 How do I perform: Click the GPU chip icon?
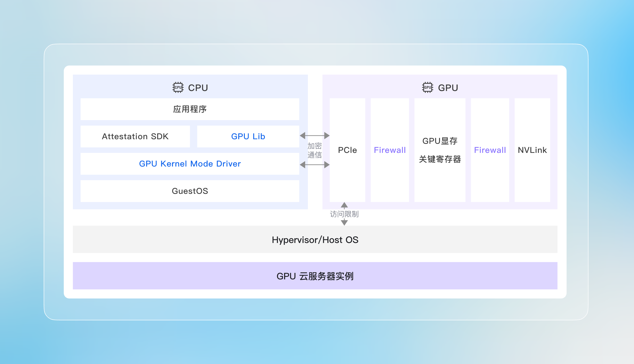(428, 88)
